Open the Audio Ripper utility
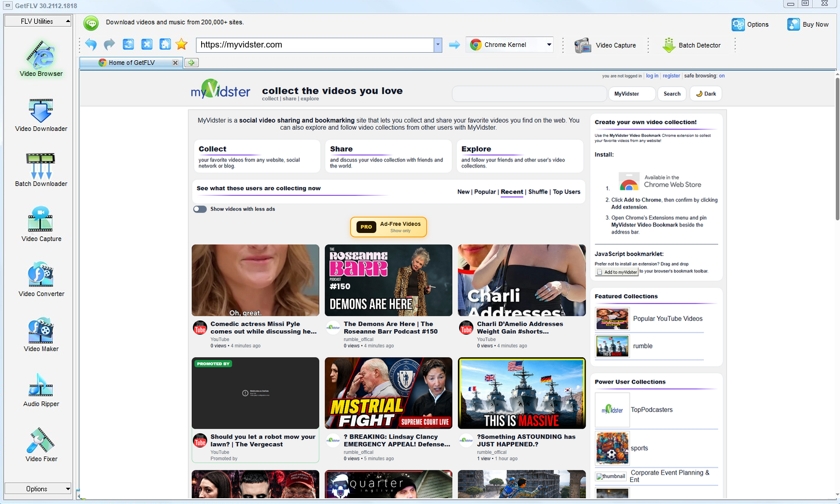This screenshot has height=504, width=840. click(41, 390)
